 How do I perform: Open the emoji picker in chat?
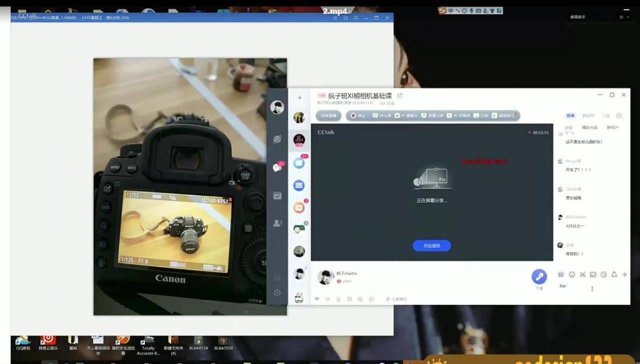pyautogui.click(x=572, y=275)
